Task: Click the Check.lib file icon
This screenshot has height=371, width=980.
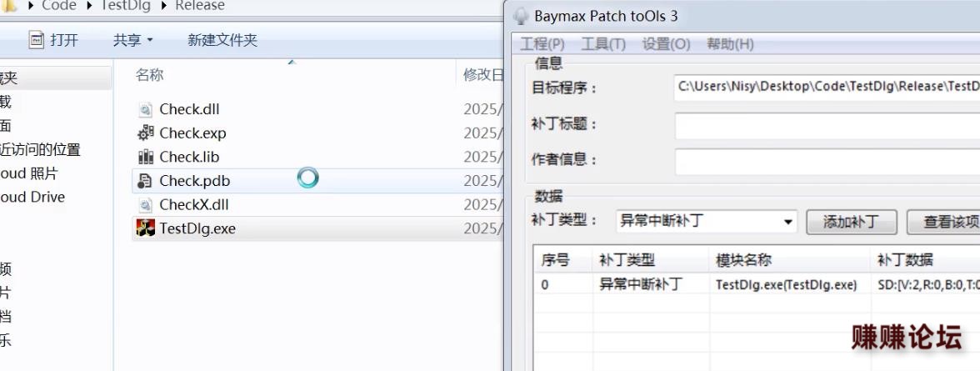Action: point(145,157)
